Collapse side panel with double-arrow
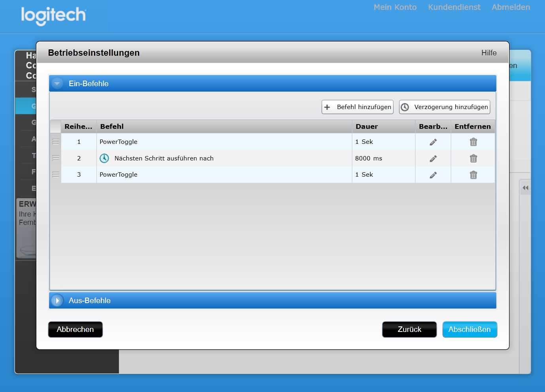Viewport: 545px width, 392px height. pyautogui.click(x=525, y=188)
